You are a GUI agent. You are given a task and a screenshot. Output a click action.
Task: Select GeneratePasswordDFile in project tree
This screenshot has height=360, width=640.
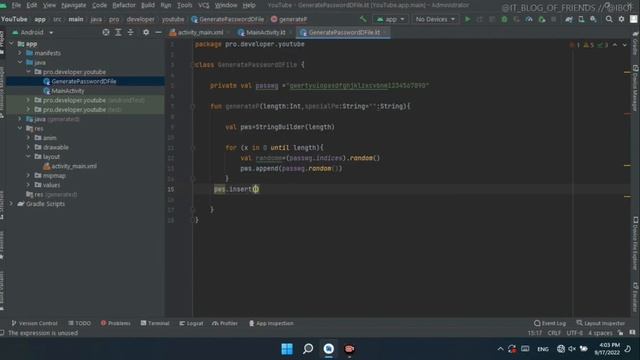pos(84,81)
